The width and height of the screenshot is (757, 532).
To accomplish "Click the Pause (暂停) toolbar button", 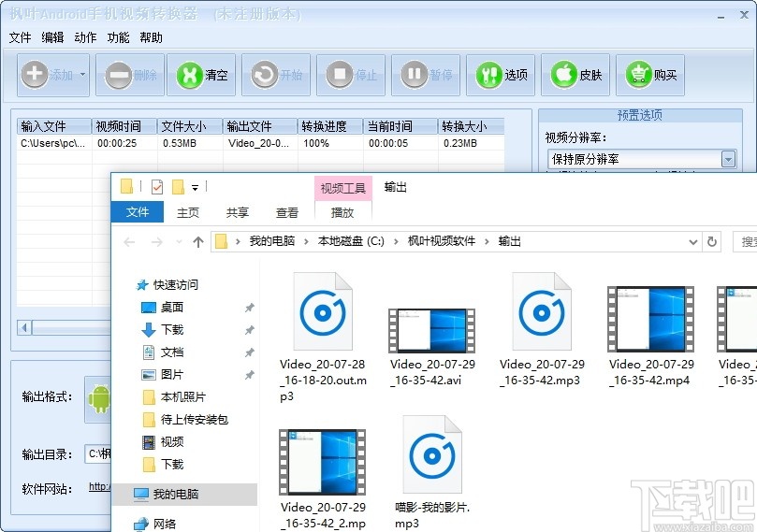I will pos(426,75).
